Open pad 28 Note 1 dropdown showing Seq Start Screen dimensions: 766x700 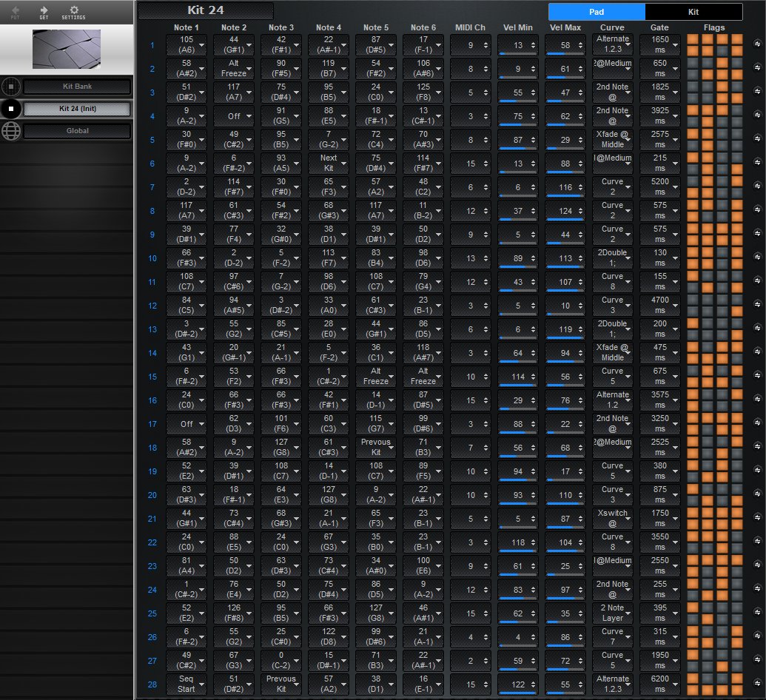coord(186,684)
